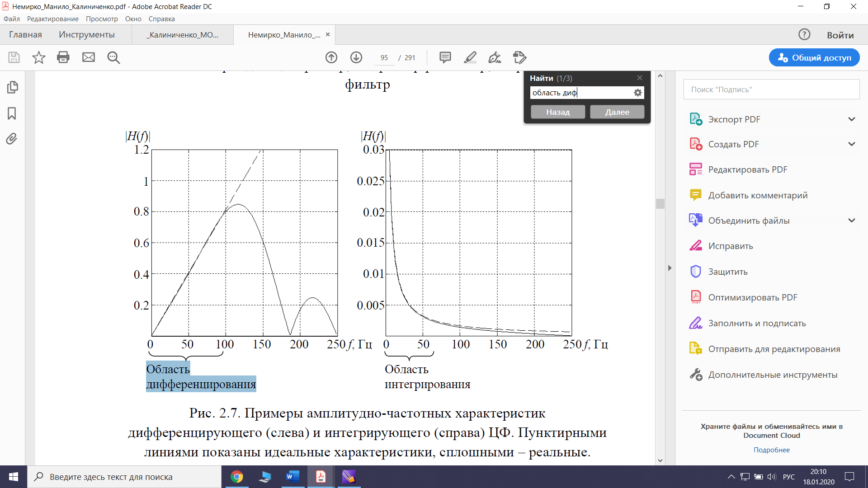This screenshot has width=868, height=488.
Task: Click the Windows taskbar search box
Action: pyautogui.click(x=124, y=477)
